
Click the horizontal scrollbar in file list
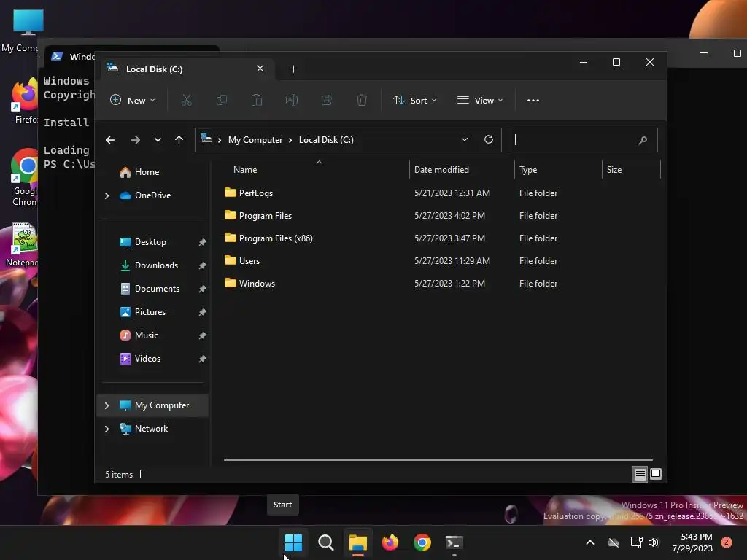click(438, 460)
